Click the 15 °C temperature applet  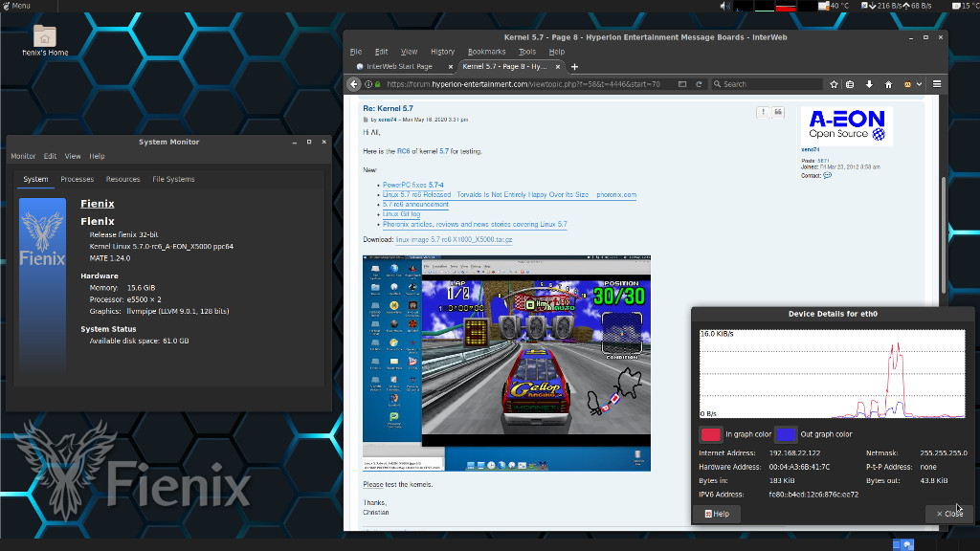point(966,6)
